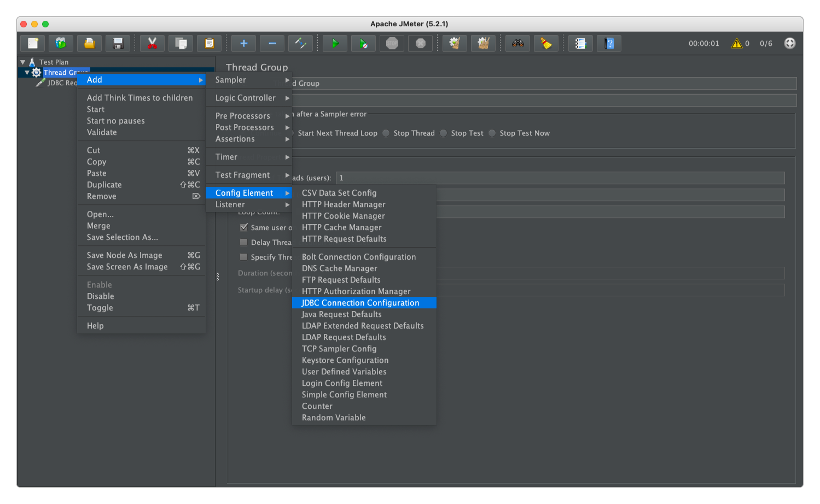Click Start no pauses icon
The height and width of the screenshot is (504, 820).
(364, 43)
